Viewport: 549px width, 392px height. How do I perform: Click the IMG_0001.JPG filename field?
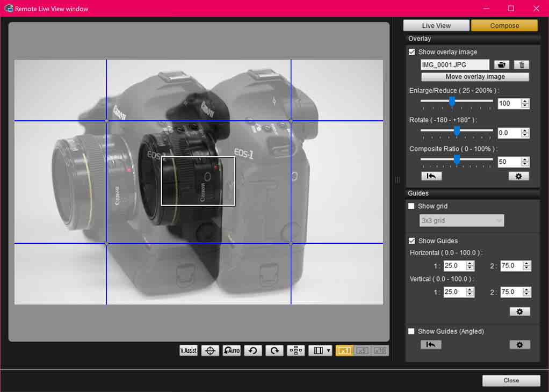[455, 65]
